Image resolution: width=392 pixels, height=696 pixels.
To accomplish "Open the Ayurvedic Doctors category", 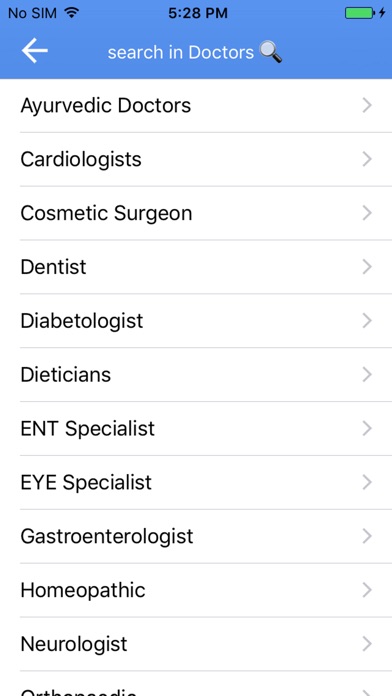I will coord(196,106).
